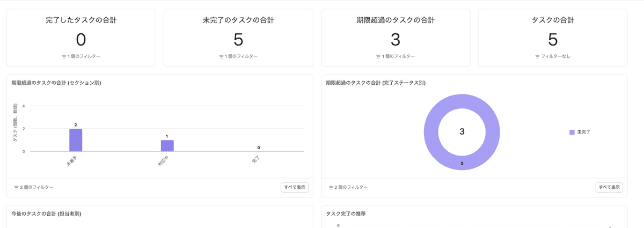Click filter icon on top 期限超過のタスクの合計 card
Screen dimensions: 644x228
(x=378, y=56)
